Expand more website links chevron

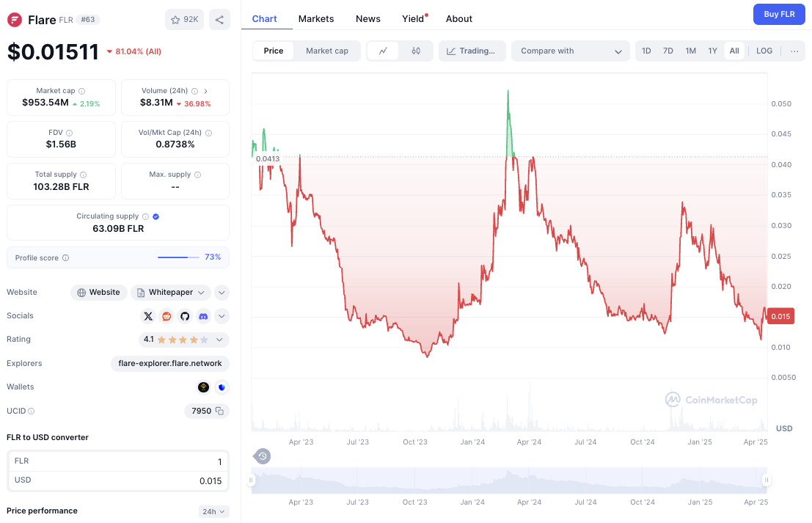(x=222, y=293)
